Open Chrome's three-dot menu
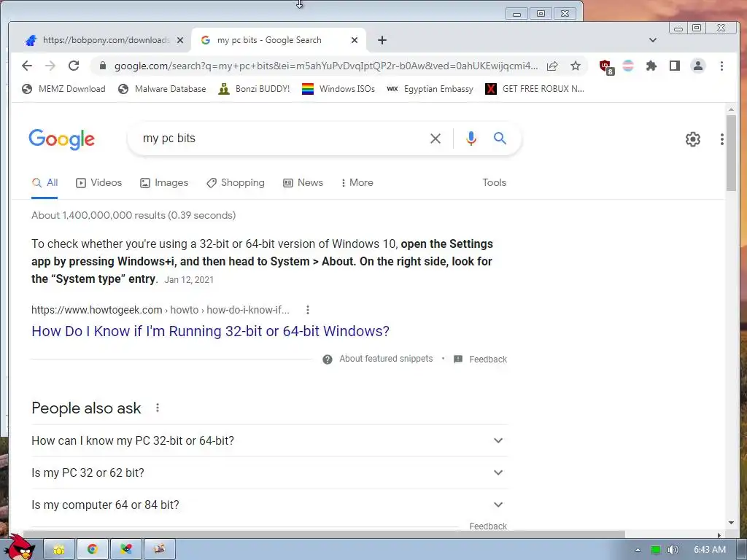The image size is (747, 560). click(721, 66)
